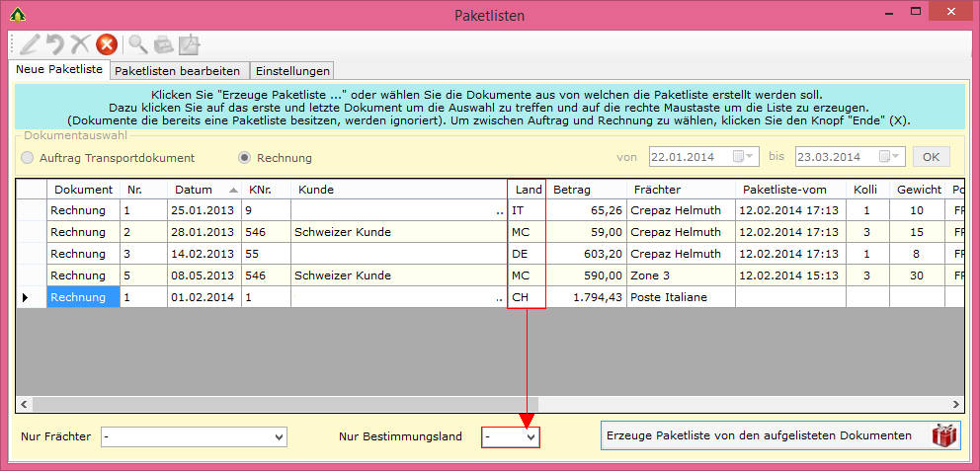The width and height of the screenshot is (980, 471).
Task: Click the undo arrow toolbar icon
Action: click(x=55, y=43)
